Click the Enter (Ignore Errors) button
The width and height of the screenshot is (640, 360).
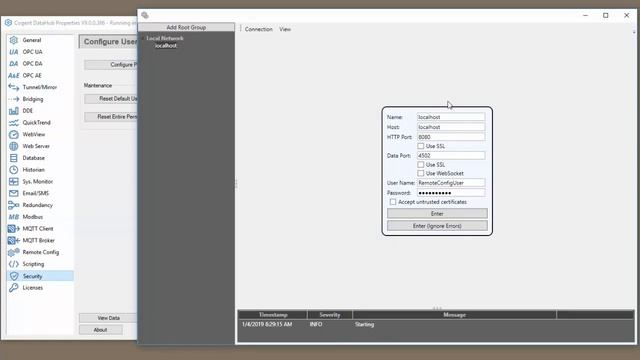[437, 226]
